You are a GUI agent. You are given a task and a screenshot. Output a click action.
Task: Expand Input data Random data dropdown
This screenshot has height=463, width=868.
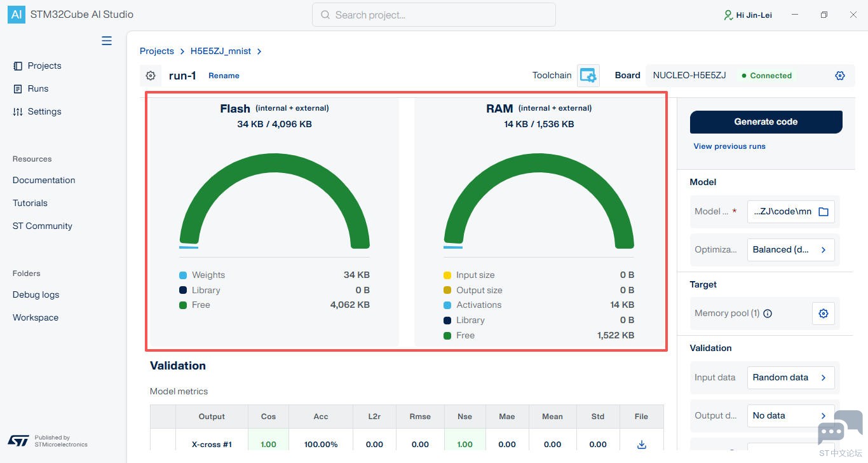tap(790, 378)
